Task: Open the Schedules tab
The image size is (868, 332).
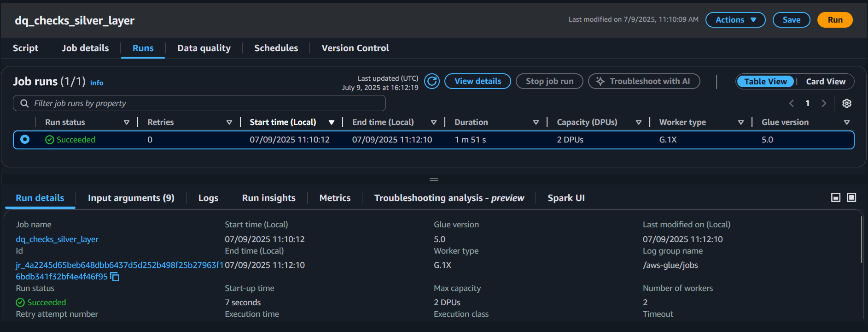Action: click(x=276, y=48)
